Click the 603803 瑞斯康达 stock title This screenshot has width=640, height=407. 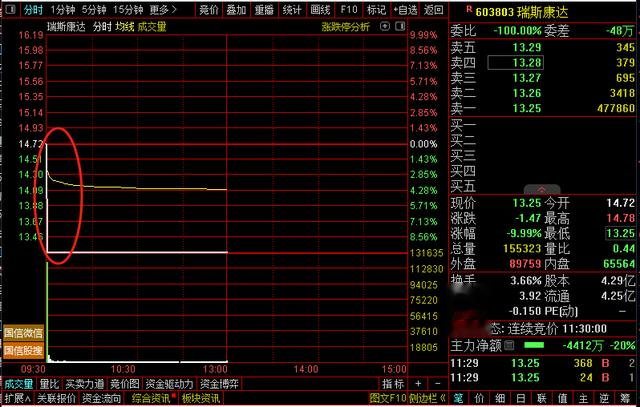coord(521,12)
